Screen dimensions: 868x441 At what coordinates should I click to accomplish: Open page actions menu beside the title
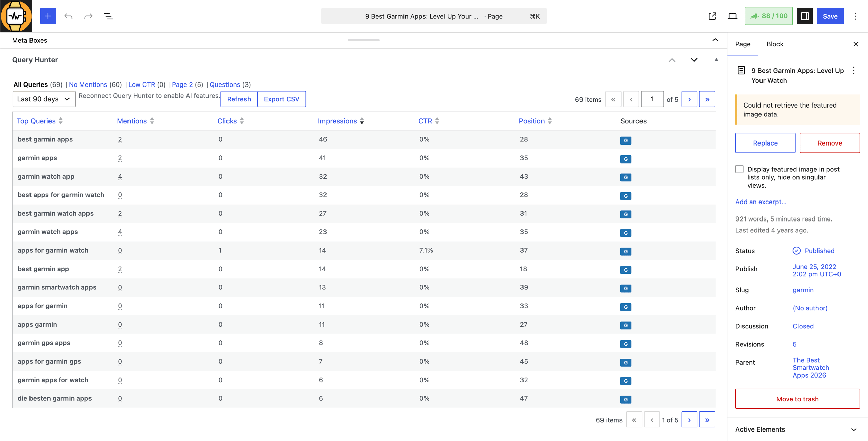[x=854, y=71]
